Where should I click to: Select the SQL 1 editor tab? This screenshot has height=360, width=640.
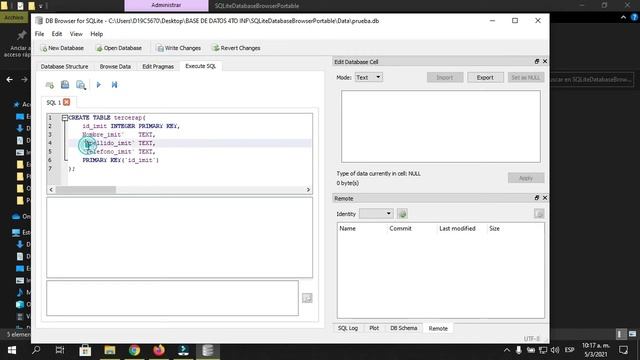[53, 102]
